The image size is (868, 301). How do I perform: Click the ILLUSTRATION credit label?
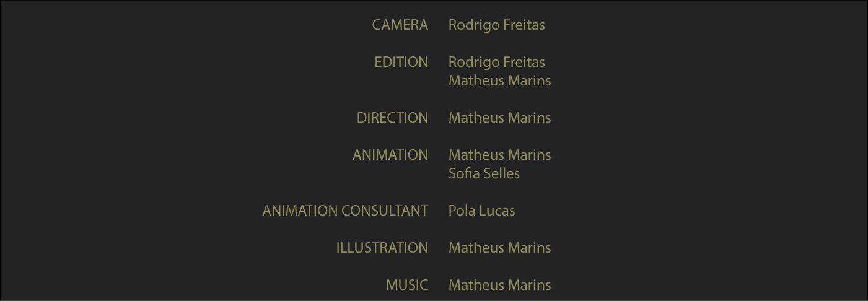coord(382,248)
